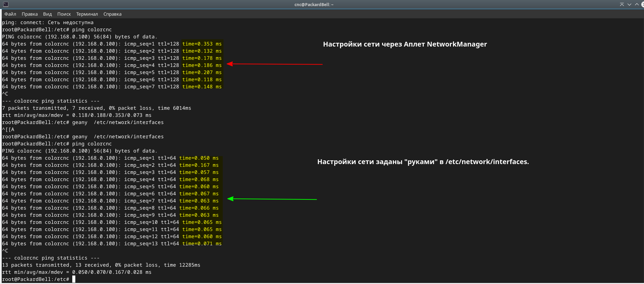Click the terminal cursor at the last prompt
Viewport: 644px width, 284px height.
coord(74,279)
